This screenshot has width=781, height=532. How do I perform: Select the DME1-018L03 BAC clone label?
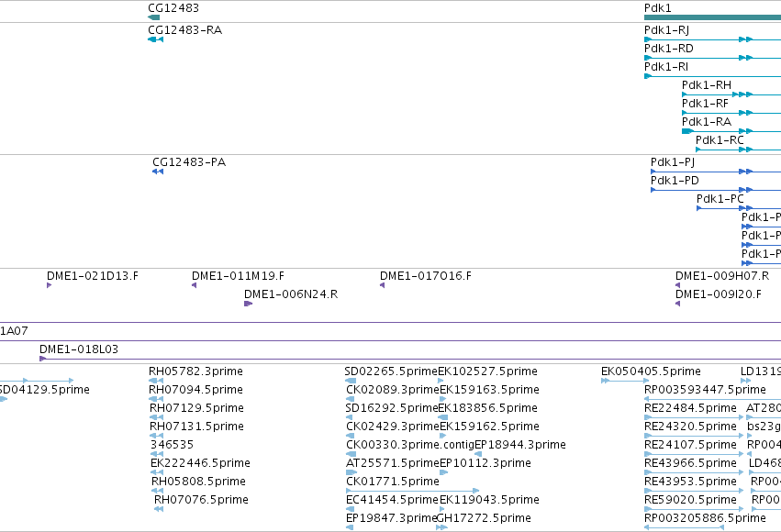point(79,349)
